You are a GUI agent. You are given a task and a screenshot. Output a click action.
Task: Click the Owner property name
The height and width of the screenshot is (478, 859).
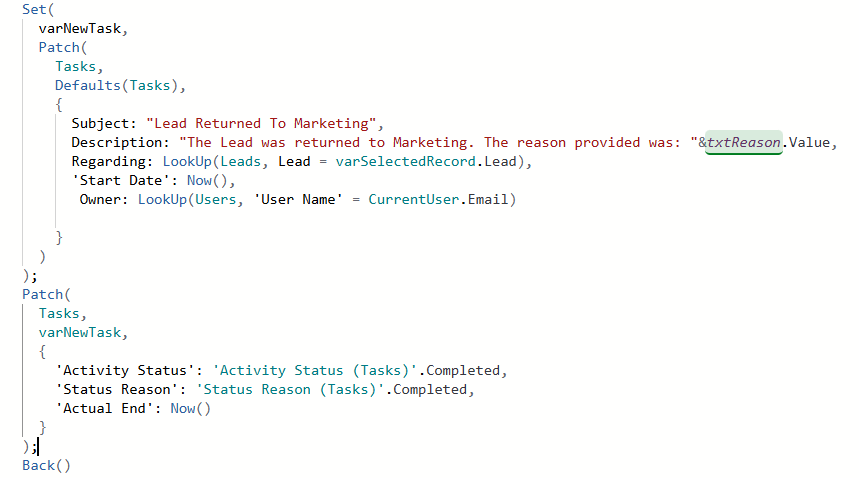point(103,200)
